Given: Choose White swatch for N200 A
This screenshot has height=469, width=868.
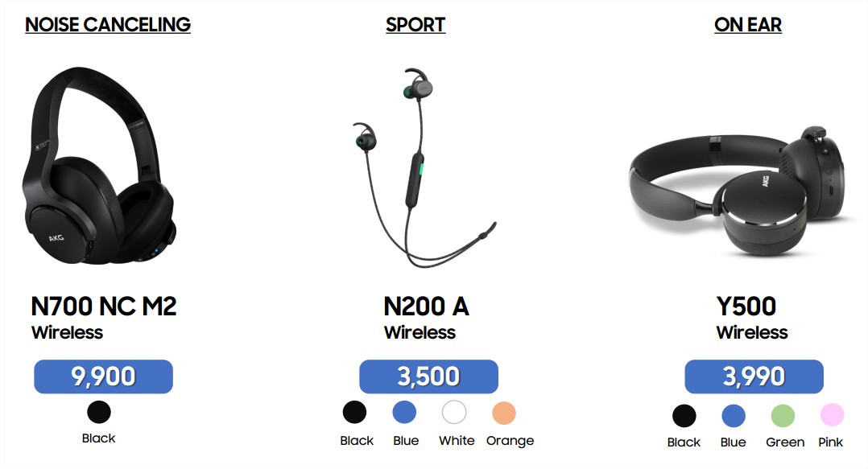Looking at the screenshot, I should point(454,412).
